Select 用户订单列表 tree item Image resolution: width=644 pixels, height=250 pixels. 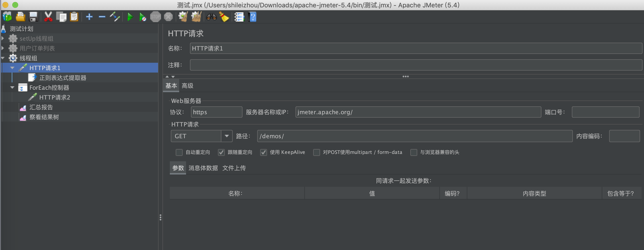(x=37, y=48)
